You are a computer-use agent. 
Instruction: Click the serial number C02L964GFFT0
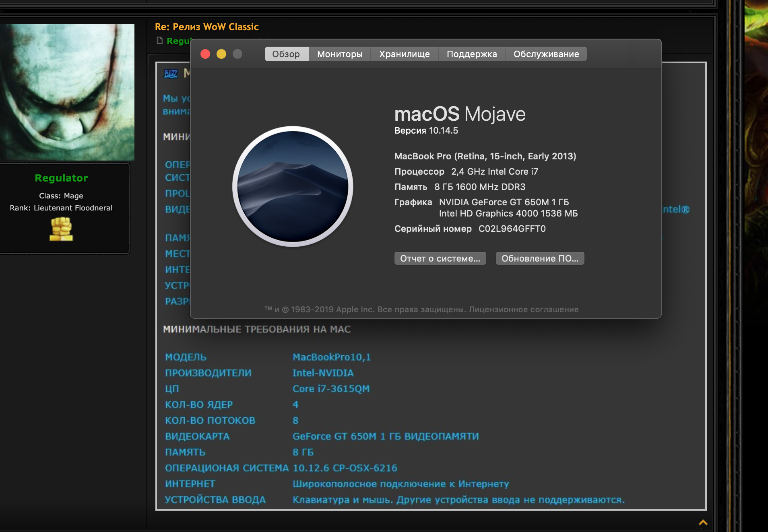click(x=512, y=229)
